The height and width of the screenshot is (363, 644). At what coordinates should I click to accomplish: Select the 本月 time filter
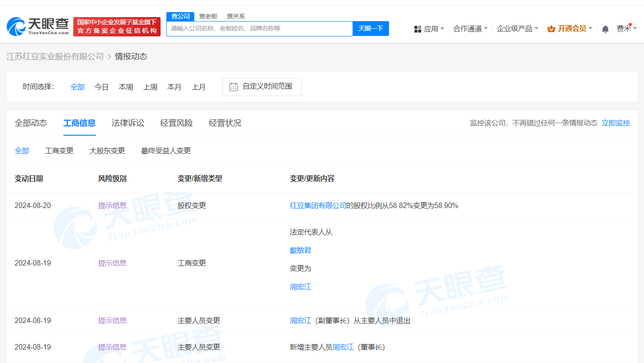(174, 87)
